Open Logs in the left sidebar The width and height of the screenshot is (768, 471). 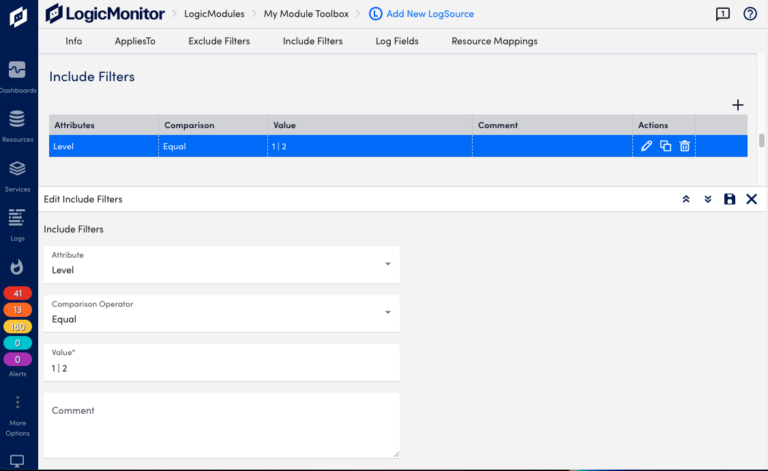[x=17, y=223]
